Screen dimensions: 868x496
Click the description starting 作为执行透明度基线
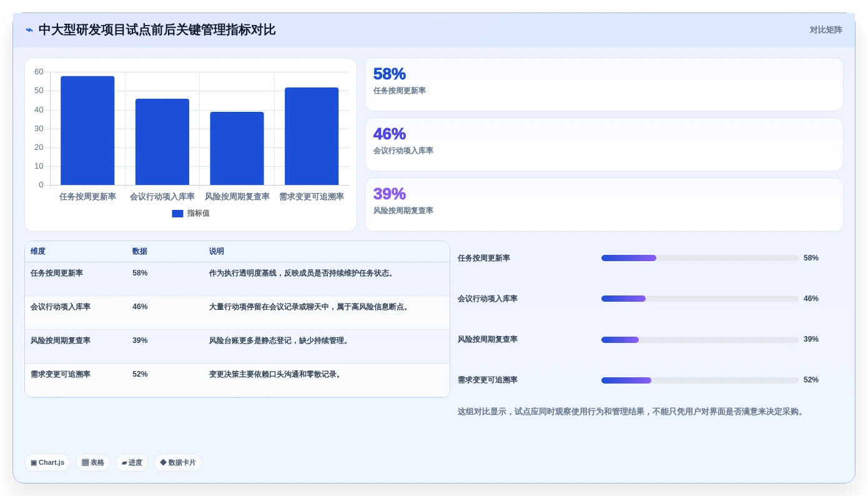[302, 273]
